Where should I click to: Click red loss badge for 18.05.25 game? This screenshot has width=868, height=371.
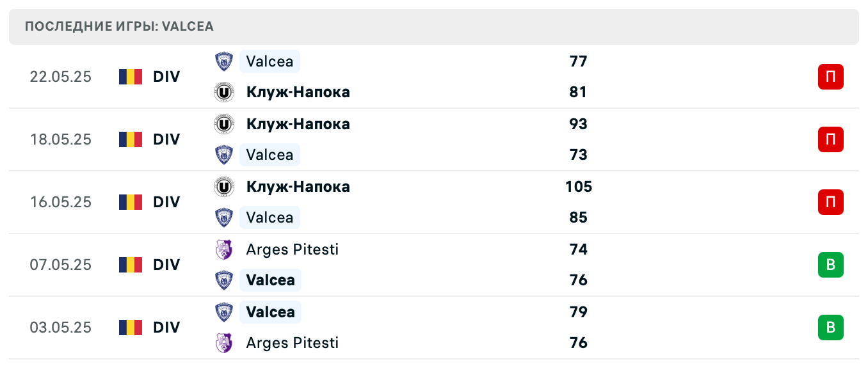(x=830, y=139)
